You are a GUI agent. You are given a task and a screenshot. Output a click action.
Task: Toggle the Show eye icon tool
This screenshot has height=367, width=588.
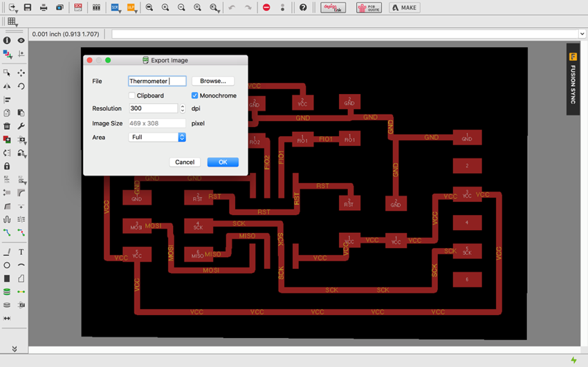click(21, 41)
